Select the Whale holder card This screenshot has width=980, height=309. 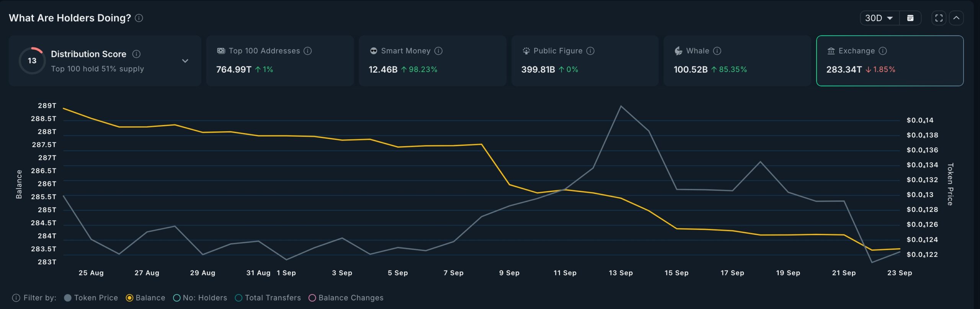click(x=737, y=61)
